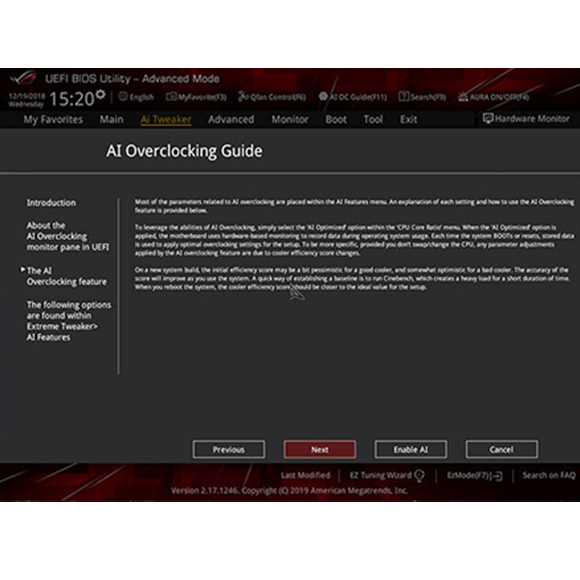
Task: Click the Enable AI button
Action: point(411,449)
